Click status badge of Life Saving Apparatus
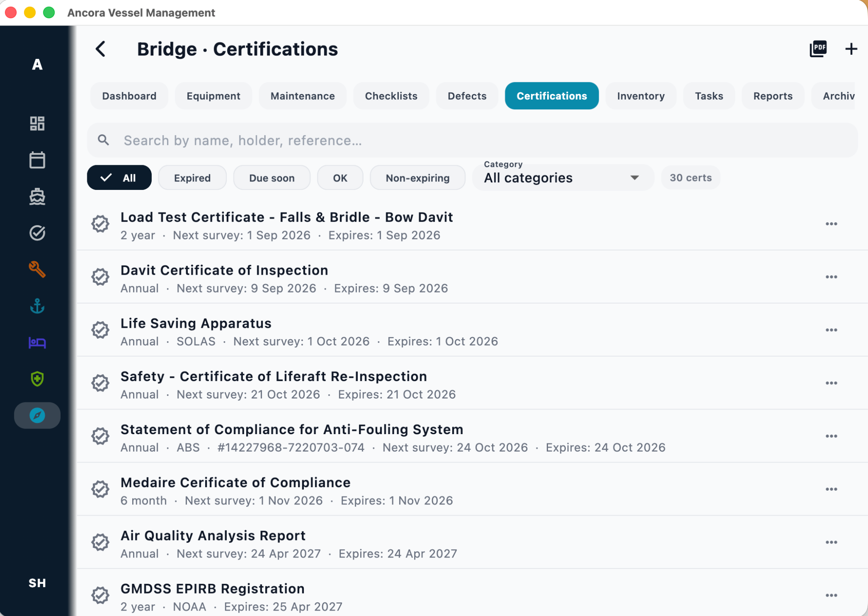Image resolution: width=868 pixels, height=616 pixels. (x=100, y=330)
